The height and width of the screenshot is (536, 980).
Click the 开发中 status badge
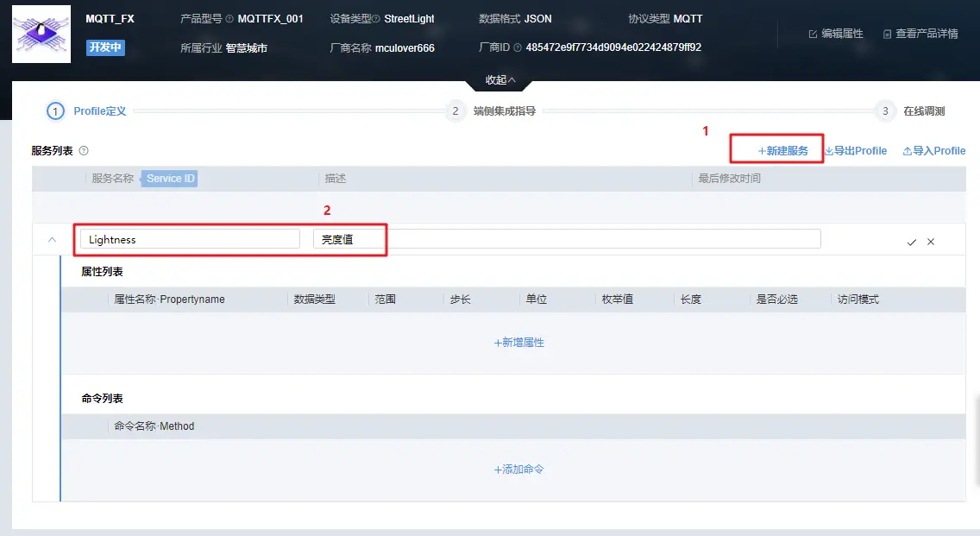105,47
